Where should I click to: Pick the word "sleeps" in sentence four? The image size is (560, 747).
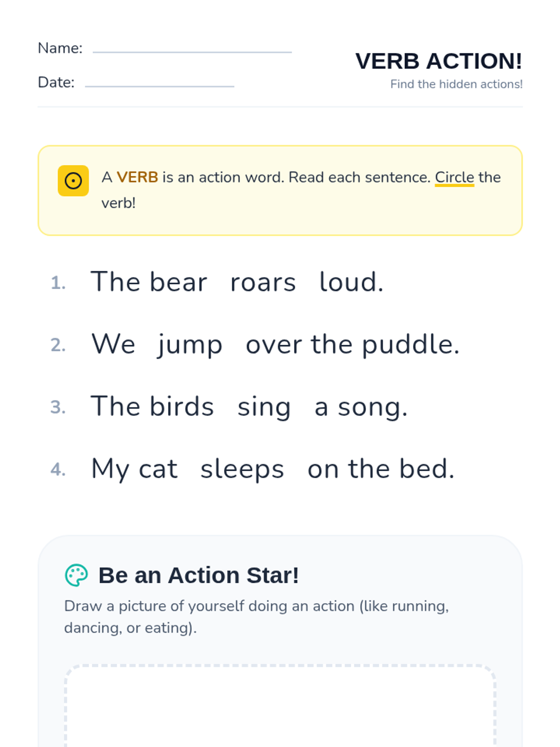click(x=242, y=469)
